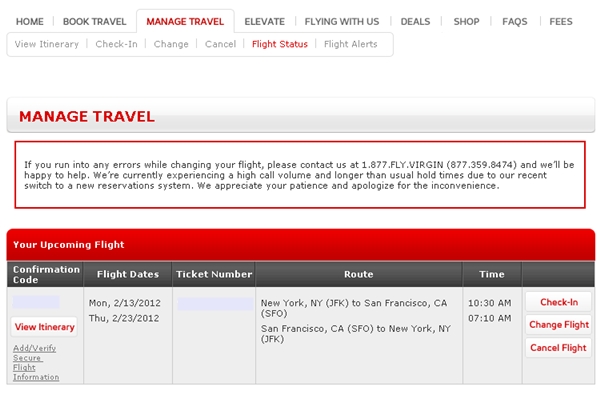Image resolution: width=600 pixels, height=394 pixels.
Task: Go to BOOK TRAVEL section
Action: (x=95, y=22)
